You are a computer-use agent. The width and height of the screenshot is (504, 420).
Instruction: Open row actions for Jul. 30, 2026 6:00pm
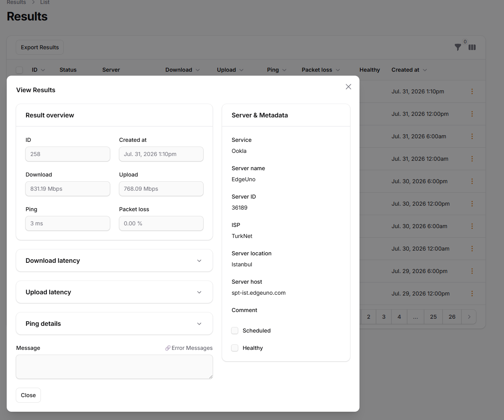click(x=472, y=181)
